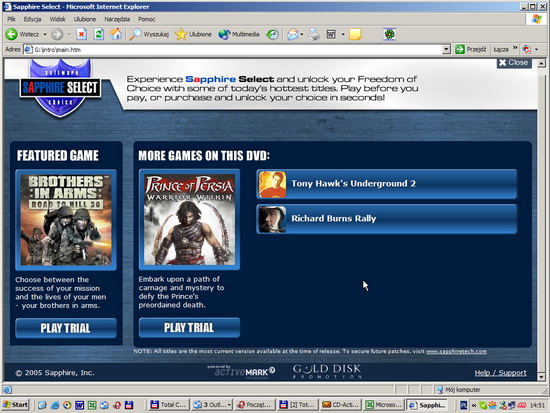Launch Excel from the quick launch bar
This screenshot has width=550, height=413.
click(x=92, y=405)
